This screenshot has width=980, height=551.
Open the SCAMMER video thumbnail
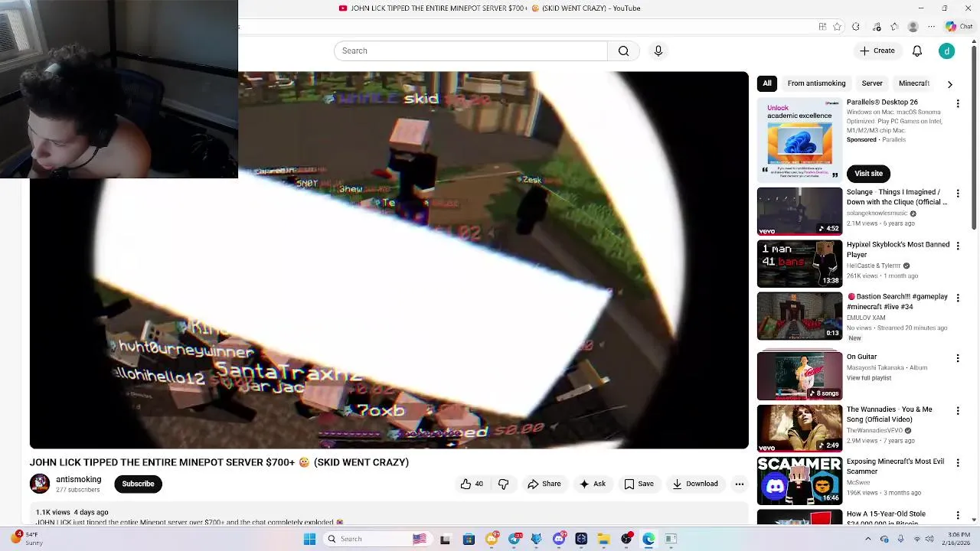pyautogui.click(x=799, y=480)
